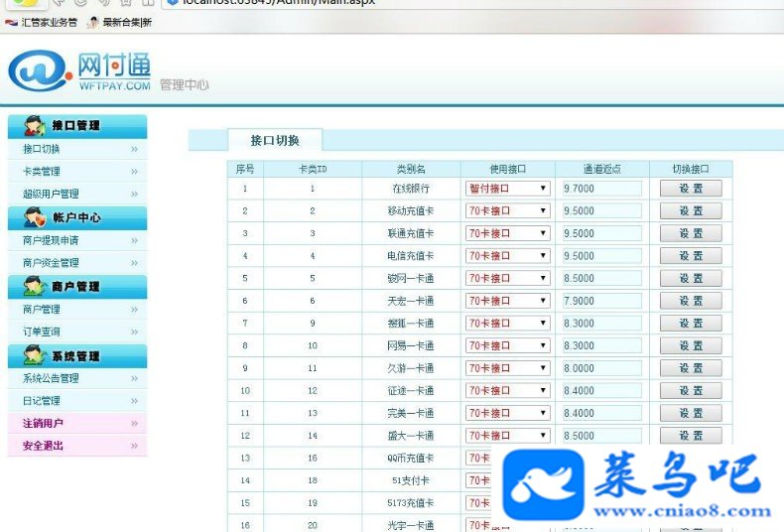Click the 商户管理 section header icon
The image size is (784, 532).
click(x=35, y=287)
